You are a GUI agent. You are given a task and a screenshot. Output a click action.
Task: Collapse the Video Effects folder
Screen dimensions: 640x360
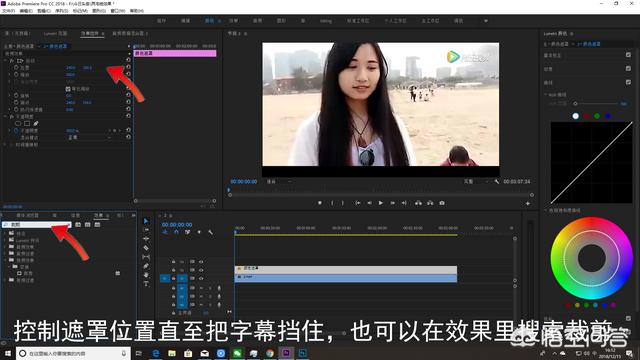[x=5, y=260]
